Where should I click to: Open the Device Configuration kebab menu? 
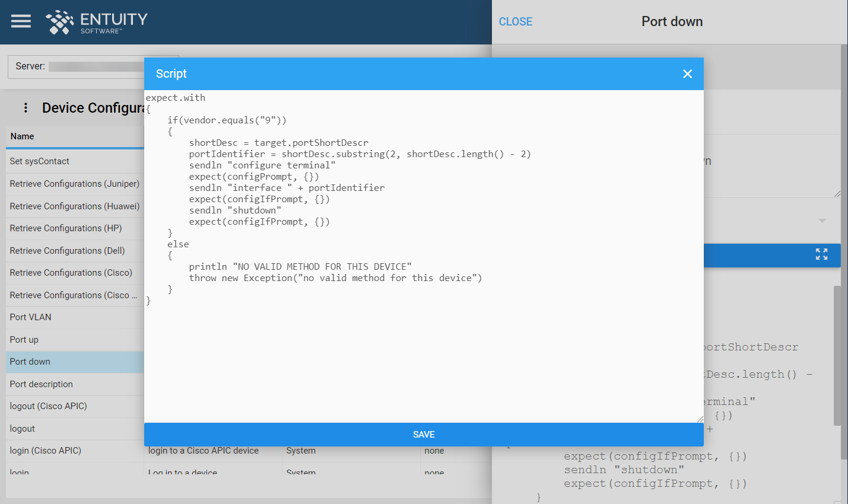click(x=25, y=107)
